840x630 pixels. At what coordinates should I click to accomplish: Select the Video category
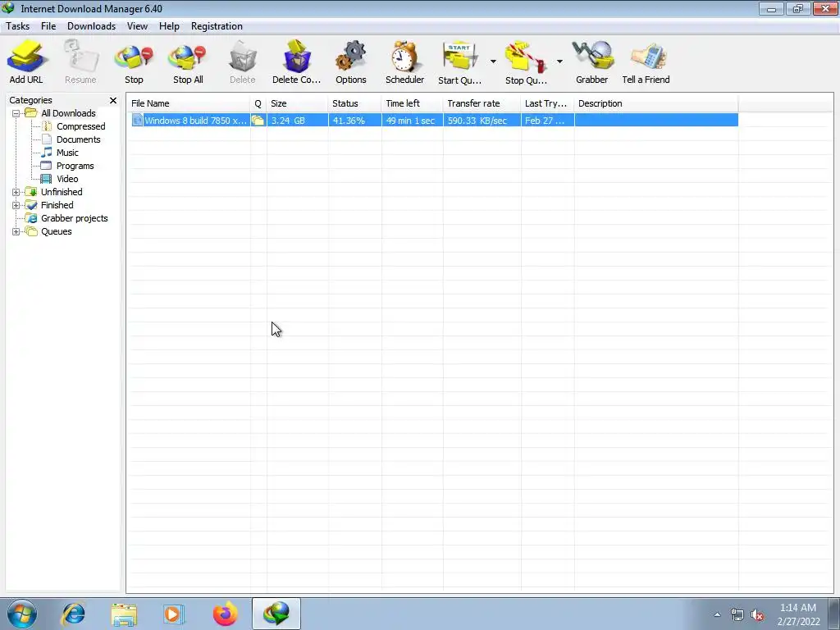click(x=67, y=179)
